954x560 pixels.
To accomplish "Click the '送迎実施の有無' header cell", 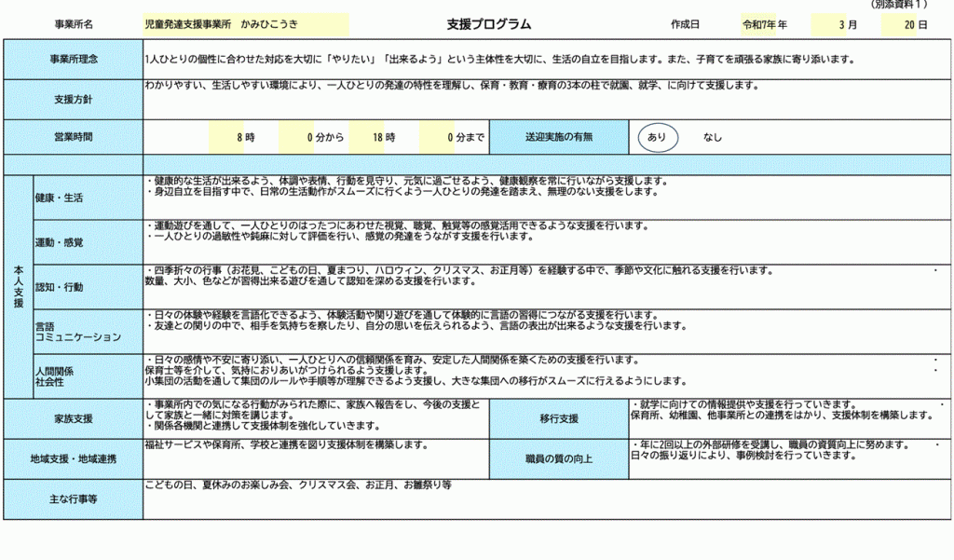I will tap(559, 137).
